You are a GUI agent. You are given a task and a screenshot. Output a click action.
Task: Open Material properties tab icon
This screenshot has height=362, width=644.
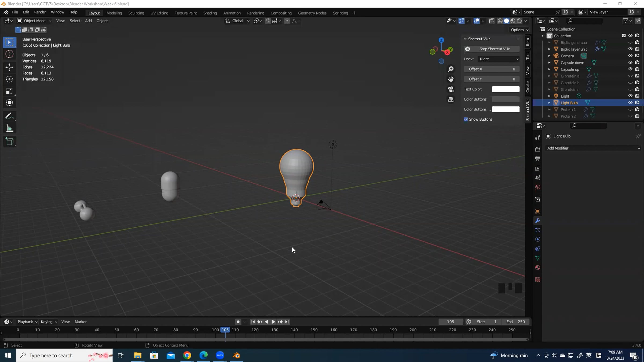click(x=537, y=268)
